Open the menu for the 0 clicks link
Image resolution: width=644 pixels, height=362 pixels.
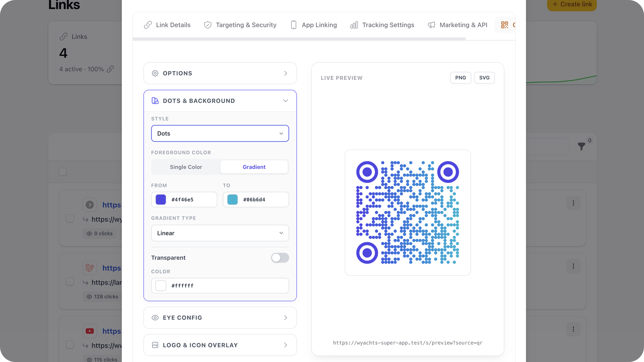click(573, 203)
